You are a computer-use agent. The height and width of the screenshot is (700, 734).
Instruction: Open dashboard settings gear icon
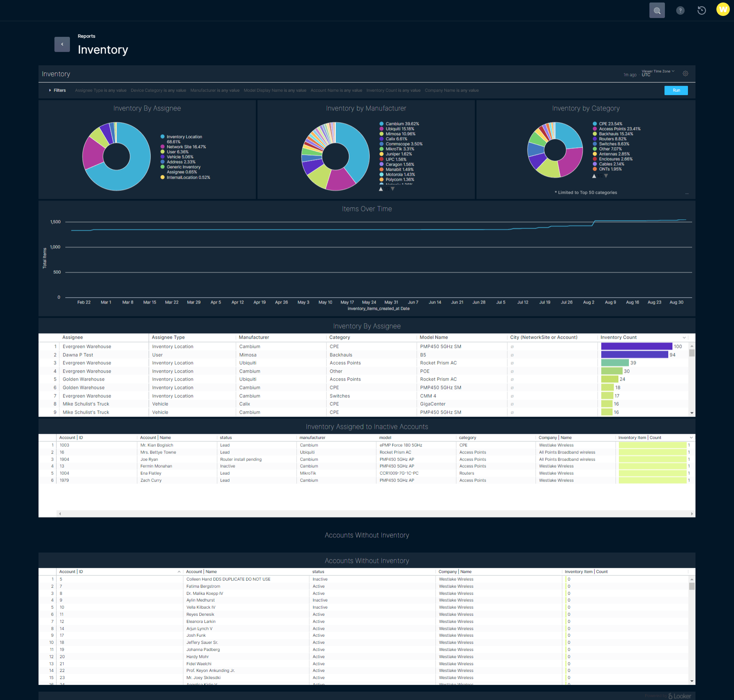[685, 73]
